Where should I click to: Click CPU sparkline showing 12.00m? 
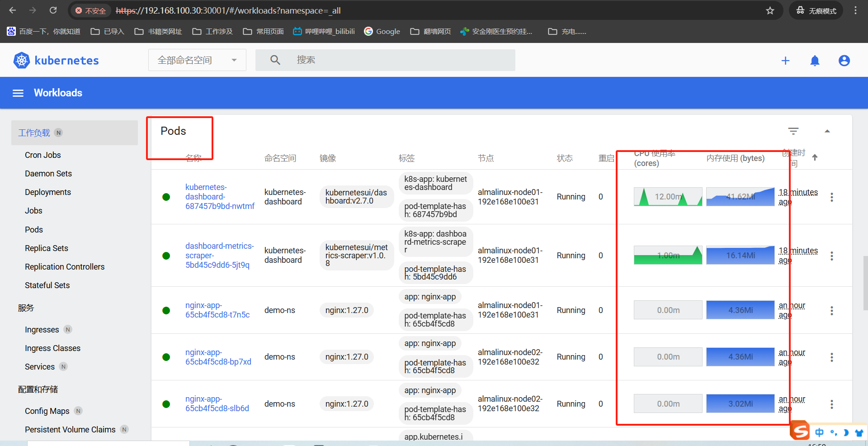668,197
